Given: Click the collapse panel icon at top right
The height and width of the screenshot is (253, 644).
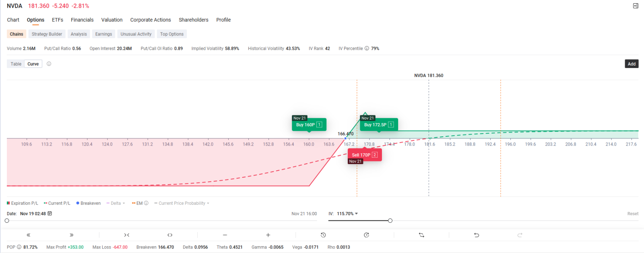Looking at the screenshot, I should [636, 6].
